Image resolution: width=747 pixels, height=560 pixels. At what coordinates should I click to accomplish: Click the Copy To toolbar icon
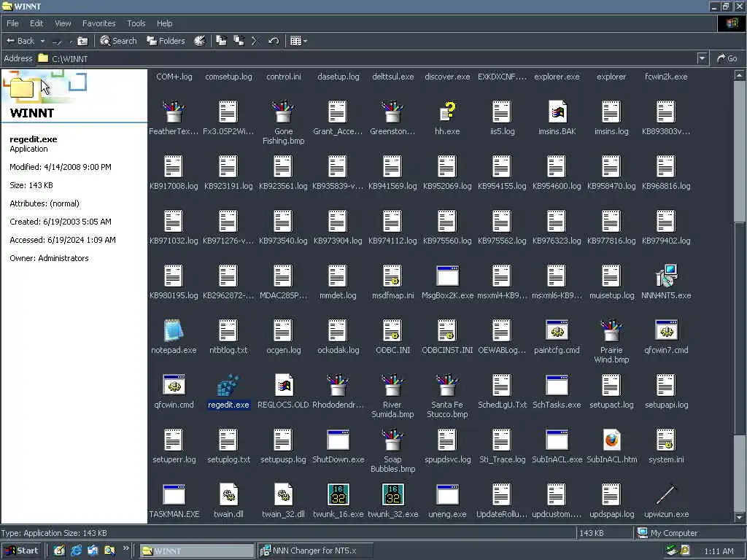[x=239, y=41]
